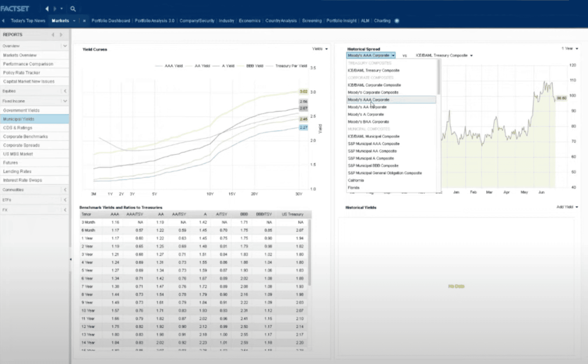The image size is (588, 364).
Task: Click the tab strip left scroll arrow
Action: coord(3,21)
